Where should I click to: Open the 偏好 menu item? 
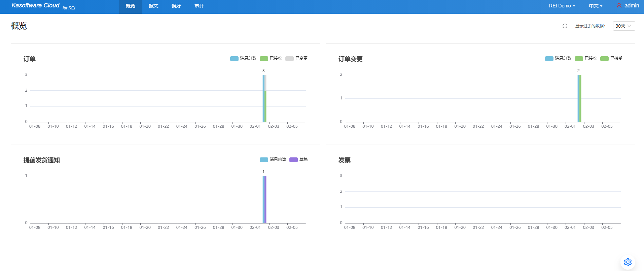[x=176, y=6]
